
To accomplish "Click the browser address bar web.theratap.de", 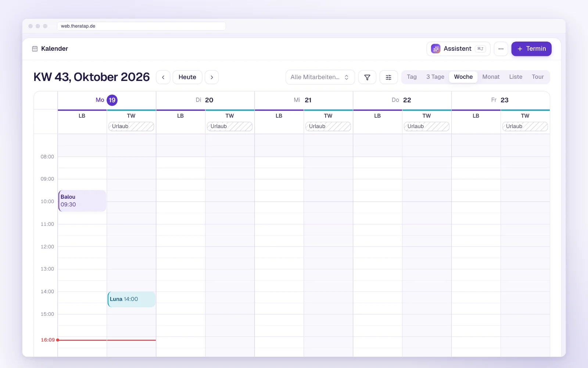I will (x=141, y=26).
